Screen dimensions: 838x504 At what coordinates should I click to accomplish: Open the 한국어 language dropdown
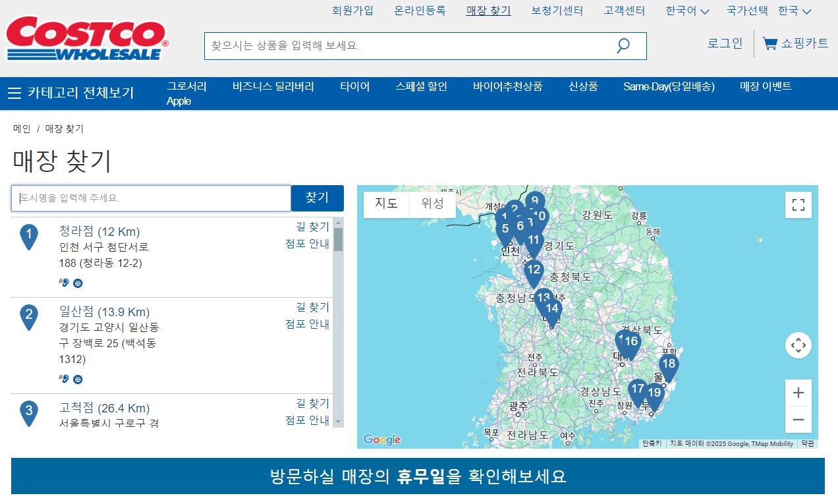pos(687,11)
